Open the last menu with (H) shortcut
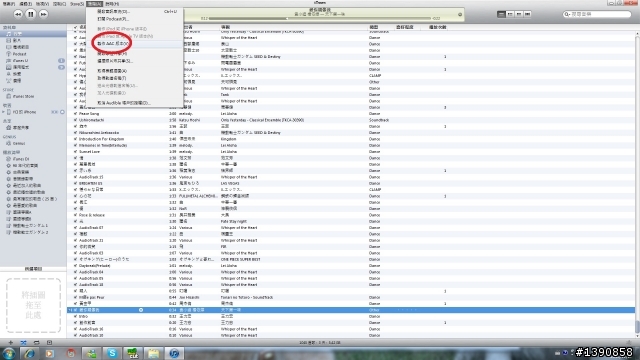Screen dimensions: 640x360 click(x=111, y=4)
